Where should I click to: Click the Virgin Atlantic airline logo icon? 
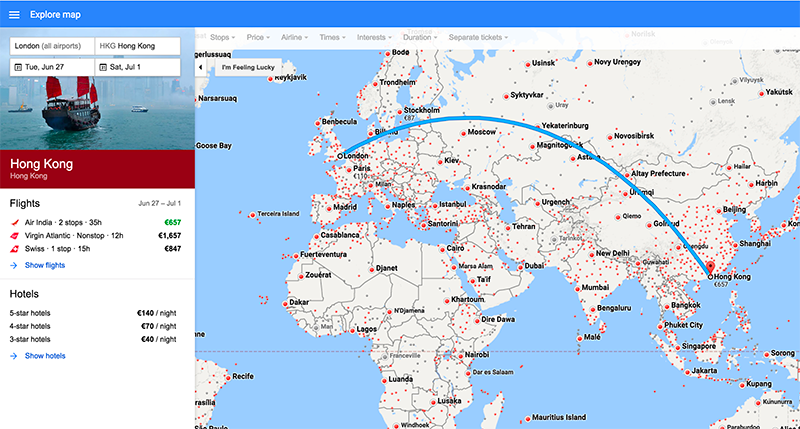[x=15, y=236]
